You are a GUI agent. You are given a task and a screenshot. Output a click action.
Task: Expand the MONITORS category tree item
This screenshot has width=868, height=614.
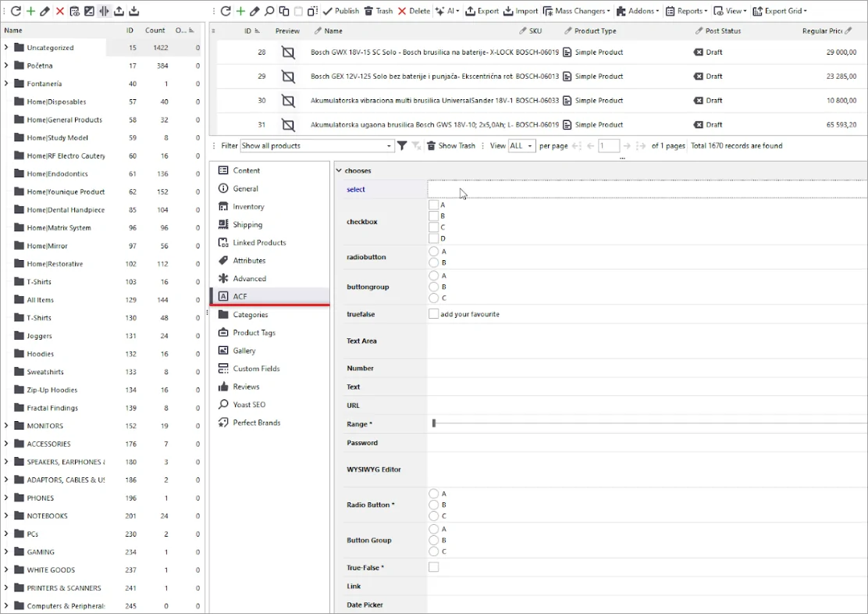click(6, 426)
